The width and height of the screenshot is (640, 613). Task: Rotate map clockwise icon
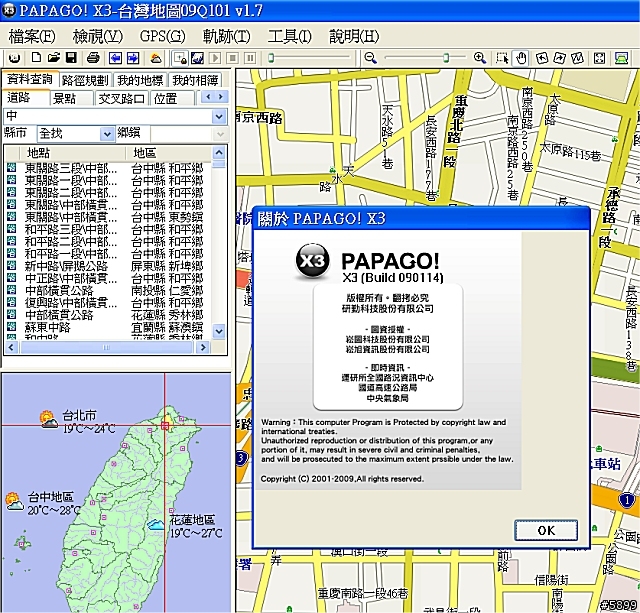click(x=560, y=58)
